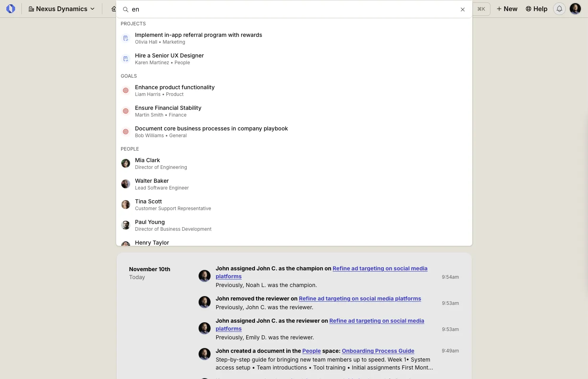Follow the People space link in feed
588x379 pixels.
point(311,351)
